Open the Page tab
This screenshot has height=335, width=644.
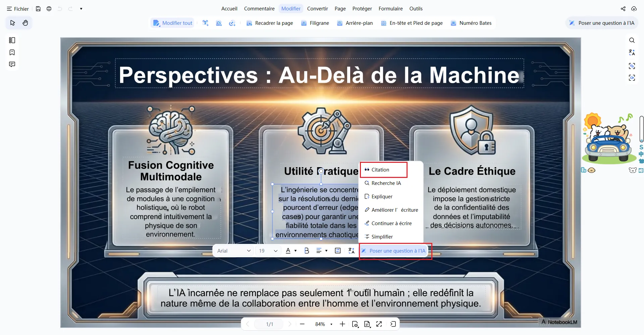click(x=340, y=9)
